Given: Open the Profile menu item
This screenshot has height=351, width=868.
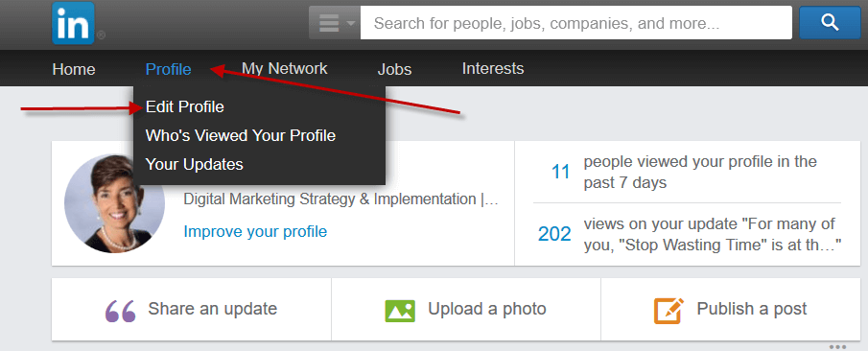Looking at the screenshot, I should tap(168, 69).
